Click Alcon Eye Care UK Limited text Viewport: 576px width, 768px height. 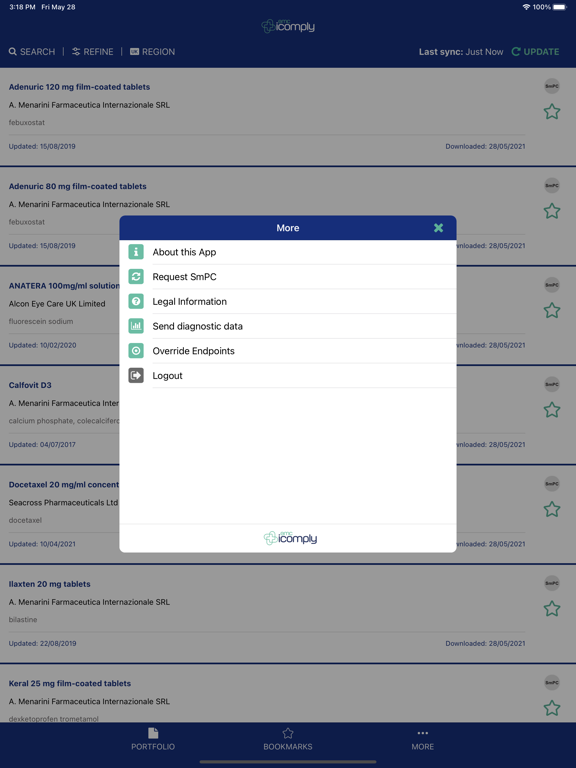57,304
